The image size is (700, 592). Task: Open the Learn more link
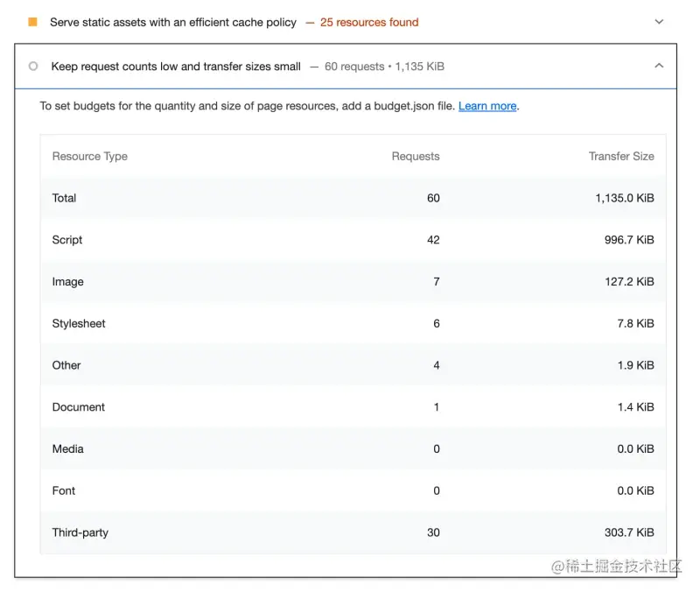487,106
